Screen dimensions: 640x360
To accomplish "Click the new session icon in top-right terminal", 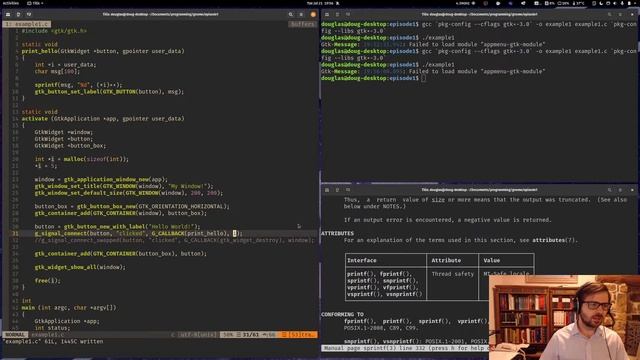I will click(337, 14).
